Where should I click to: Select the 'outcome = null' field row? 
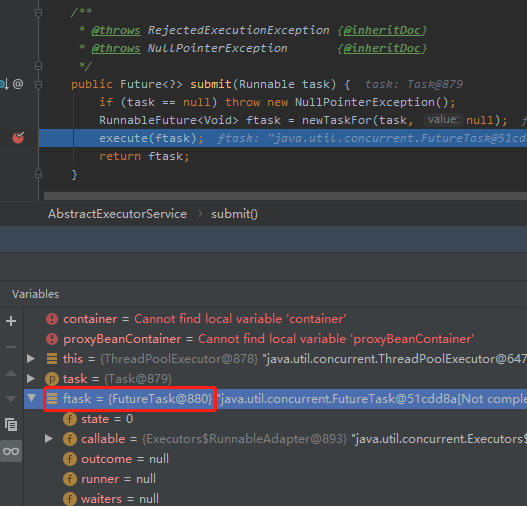(275, 459)
